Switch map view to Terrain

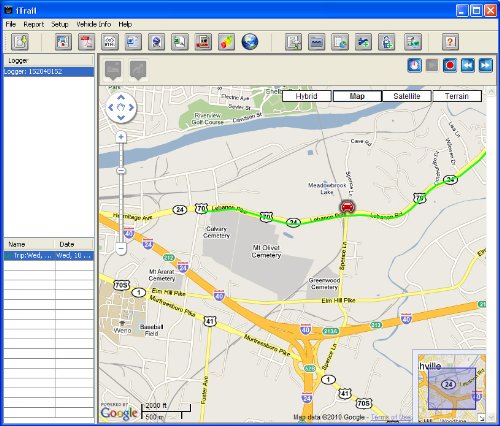coord(457,96)
